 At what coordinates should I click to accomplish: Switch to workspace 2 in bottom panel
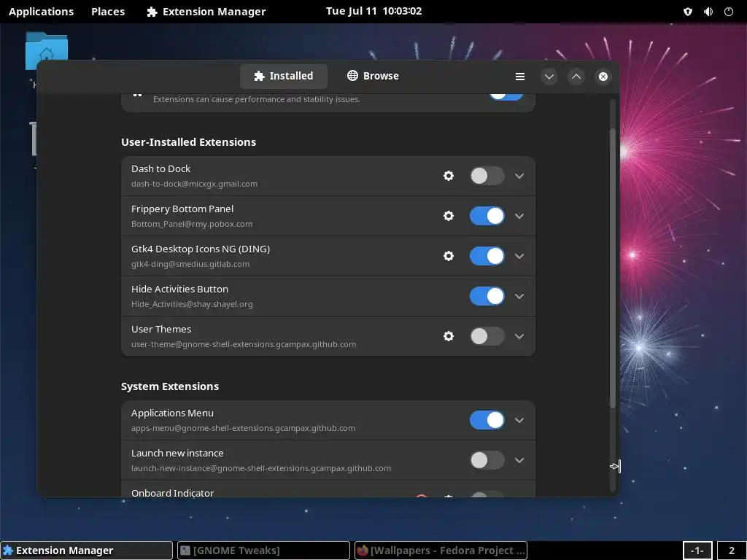coord(731,551)
